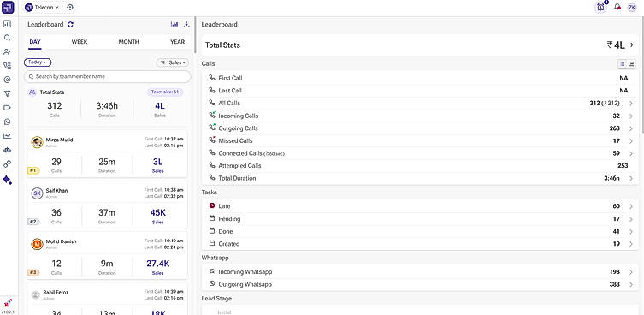Click the Telecrm logo icon in sidebar
This screenshot has width=644, height=315.
[x=8, y=8]
